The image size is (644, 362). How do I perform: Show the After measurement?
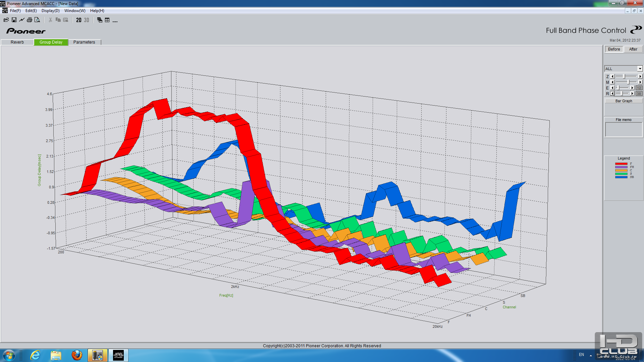point(633,49)
